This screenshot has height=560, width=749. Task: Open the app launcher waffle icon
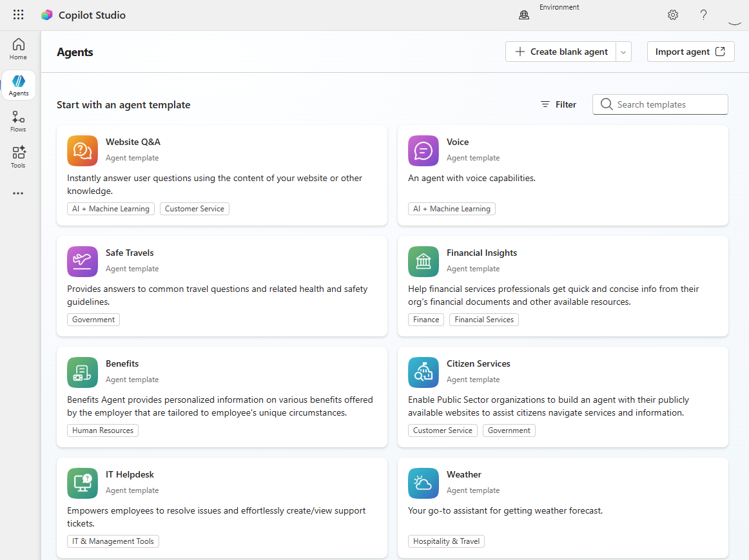(x=18, y=15)
